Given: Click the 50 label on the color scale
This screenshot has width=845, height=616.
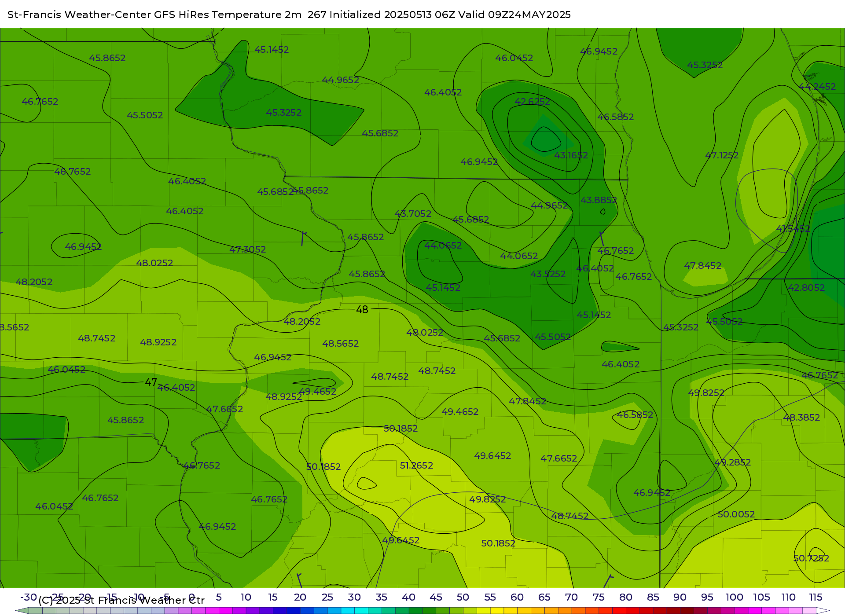Looking at the screenshot, I should point(463,597).
